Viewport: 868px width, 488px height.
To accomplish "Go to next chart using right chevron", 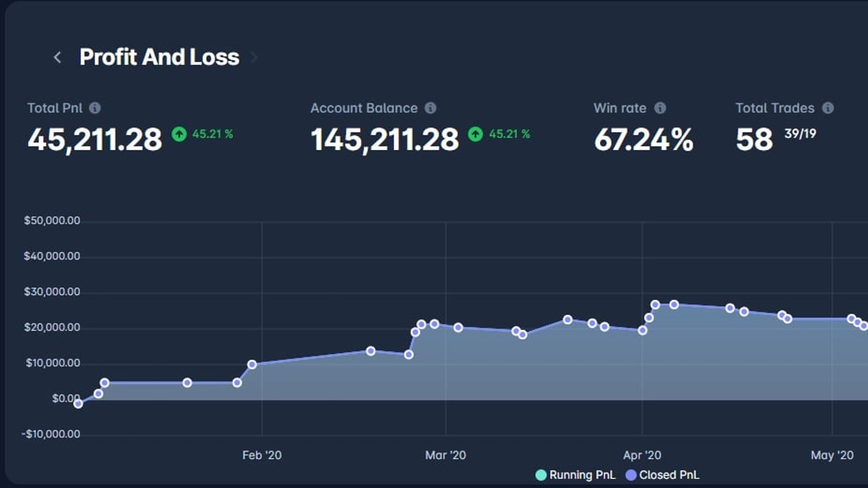I will [x=254, y=57].
